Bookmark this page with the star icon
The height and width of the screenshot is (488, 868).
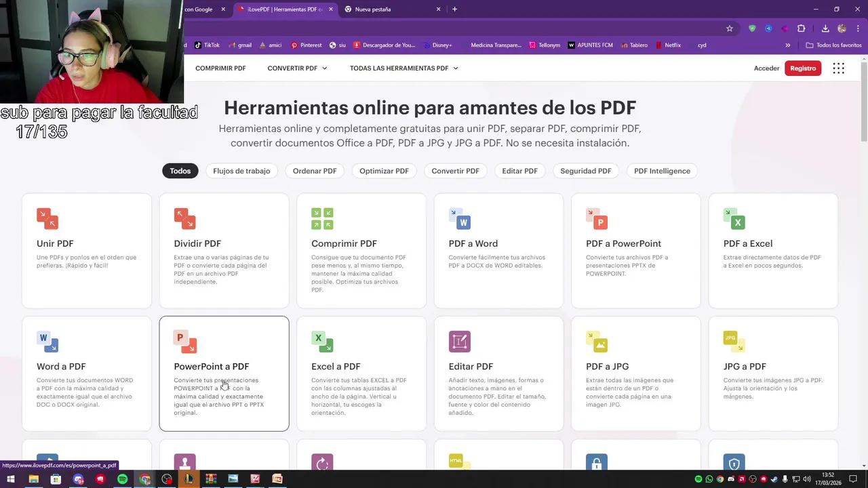pos(730,28)
